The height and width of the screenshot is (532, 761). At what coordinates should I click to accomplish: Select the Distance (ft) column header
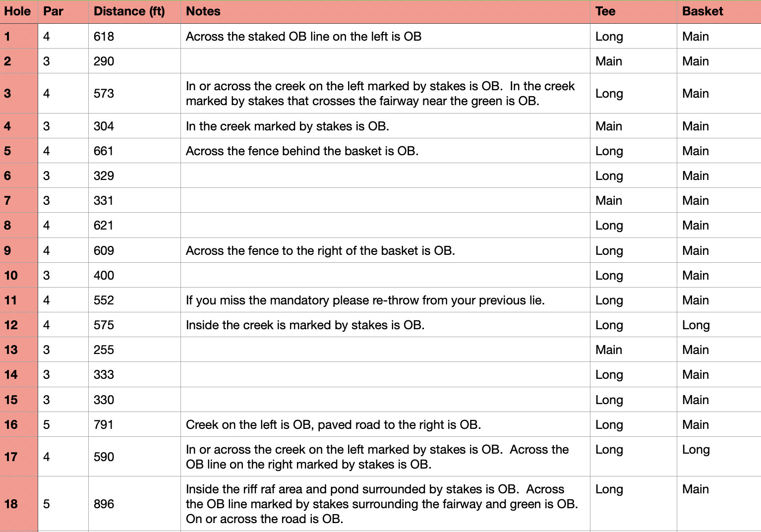click(129, 11)
